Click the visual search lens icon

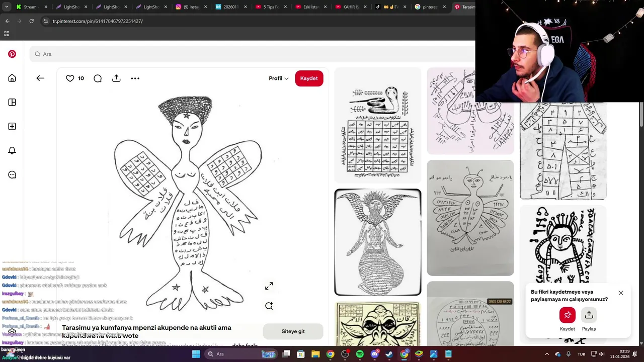point(269,306)
